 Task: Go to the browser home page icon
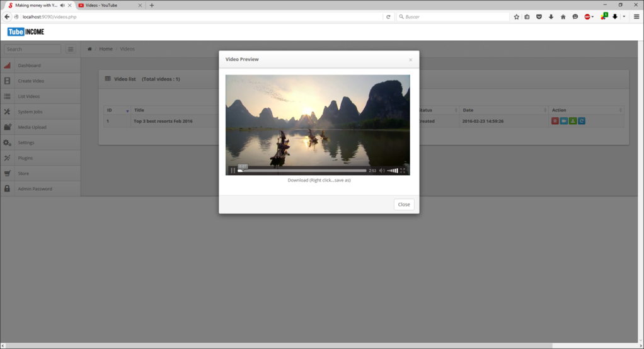click(563, 17)
